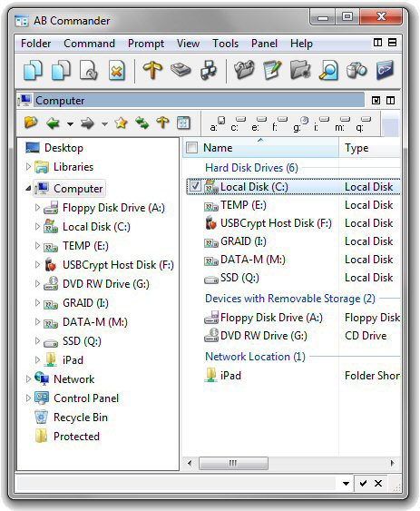Open the forward history dropdown arrow
This screenshot has height=511, width=420.
pyautogui.click(x=104, y=123)
